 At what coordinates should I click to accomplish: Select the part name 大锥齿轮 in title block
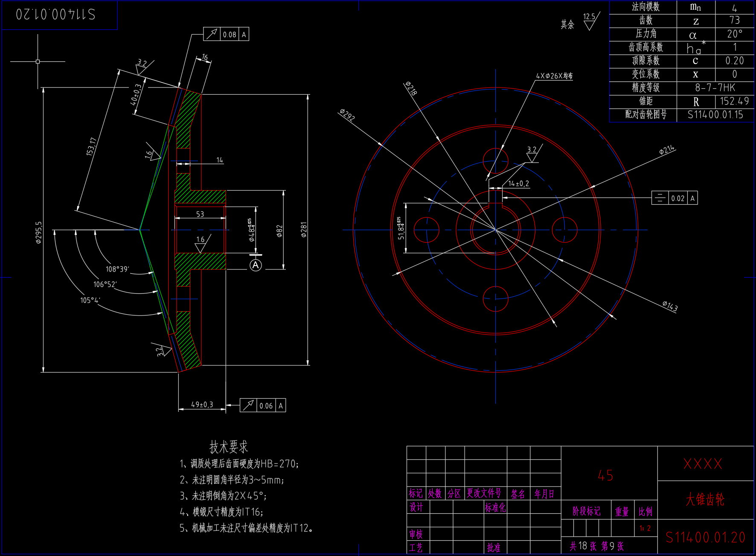705,499
